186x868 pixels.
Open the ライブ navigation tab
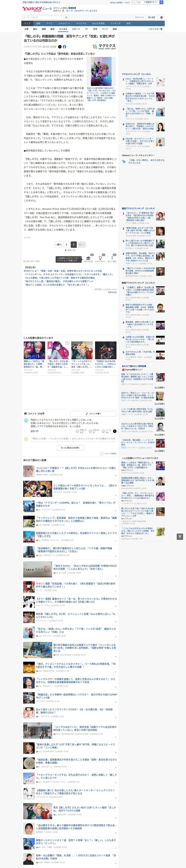tap(49, 24)
